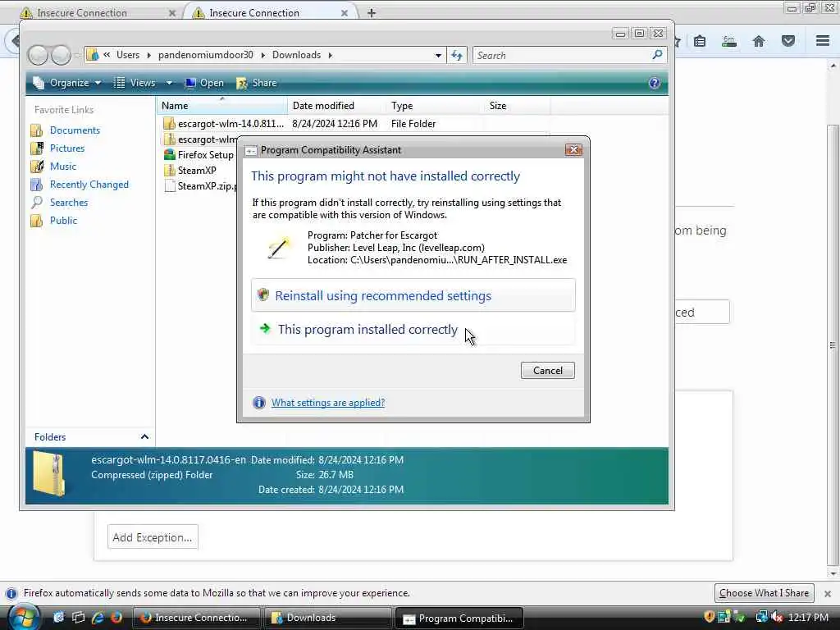Switch to Downloads taskbar button

pos(326,618)
